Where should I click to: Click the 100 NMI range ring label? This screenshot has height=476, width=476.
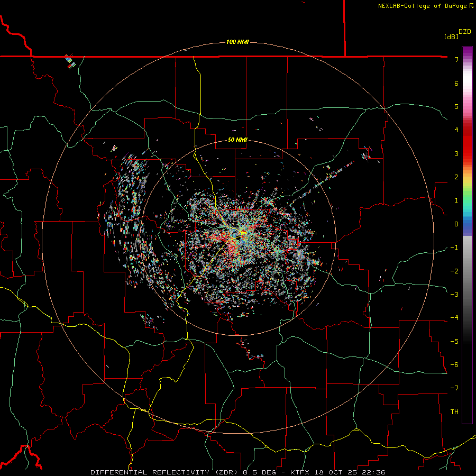pyautogui.click(x=237, y=42)
